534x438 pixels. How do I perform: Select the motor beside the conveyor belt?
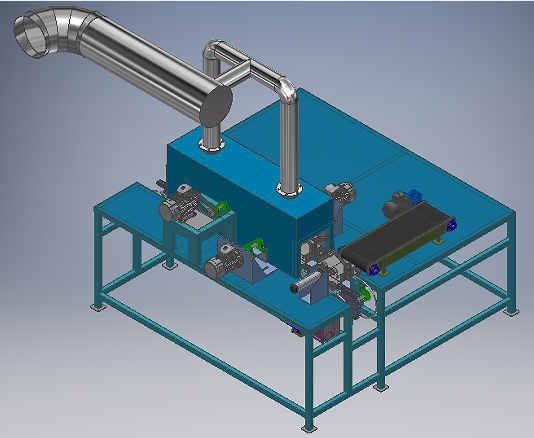pyautogui.click(x=395, y=204)
